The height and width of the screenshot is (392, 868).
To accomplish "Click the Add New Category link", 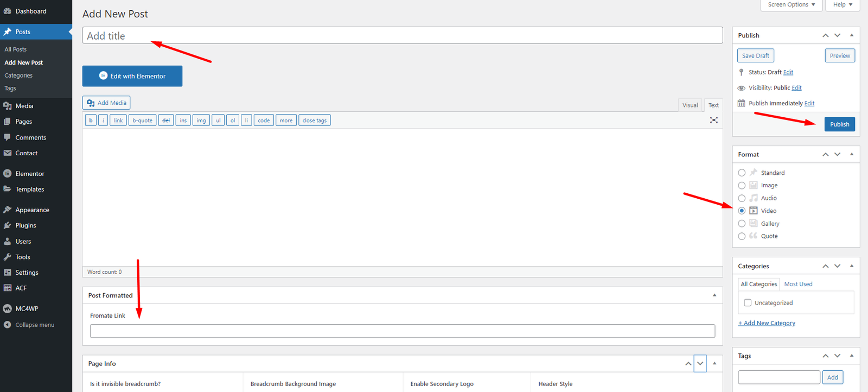I will 767,323.
